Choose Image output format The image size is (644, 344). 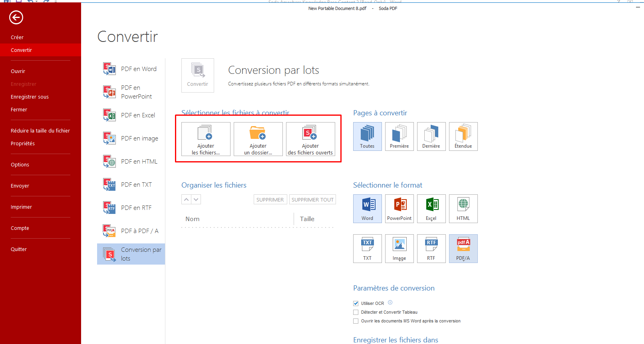(399, 248)
